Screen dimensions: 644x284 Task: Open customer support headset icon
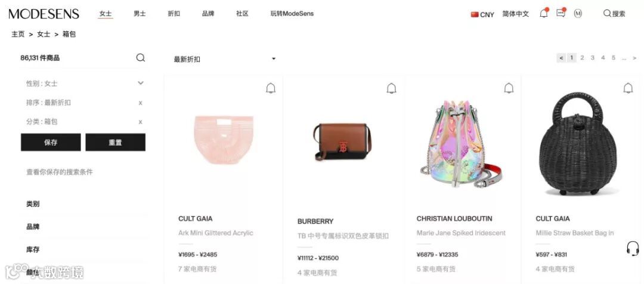[x=633, y=248]
